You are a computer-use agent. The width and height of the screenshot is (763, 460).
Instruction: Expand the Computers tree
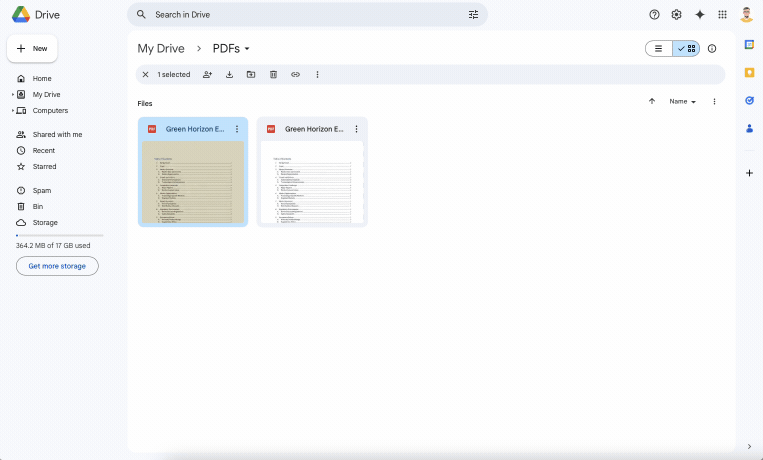pyautogui.click(x=13, y=110)
